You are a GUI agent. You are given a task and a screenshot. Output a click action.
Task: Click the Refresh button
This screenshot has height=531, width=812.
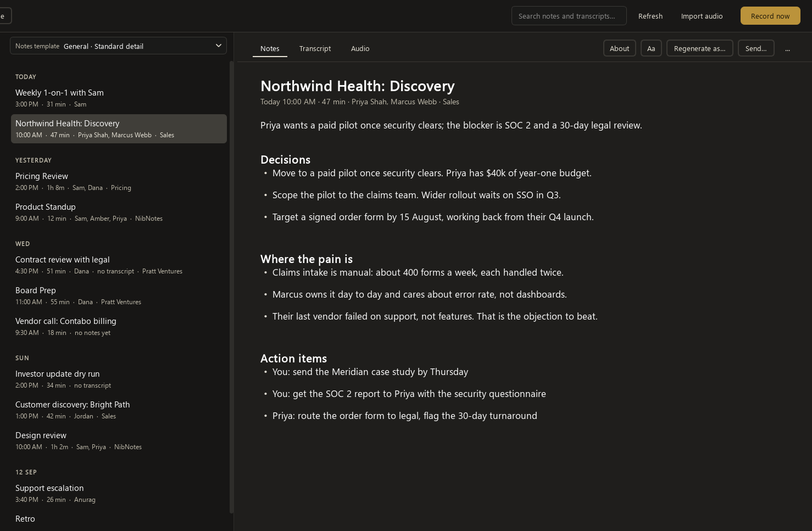click(650, 16)
